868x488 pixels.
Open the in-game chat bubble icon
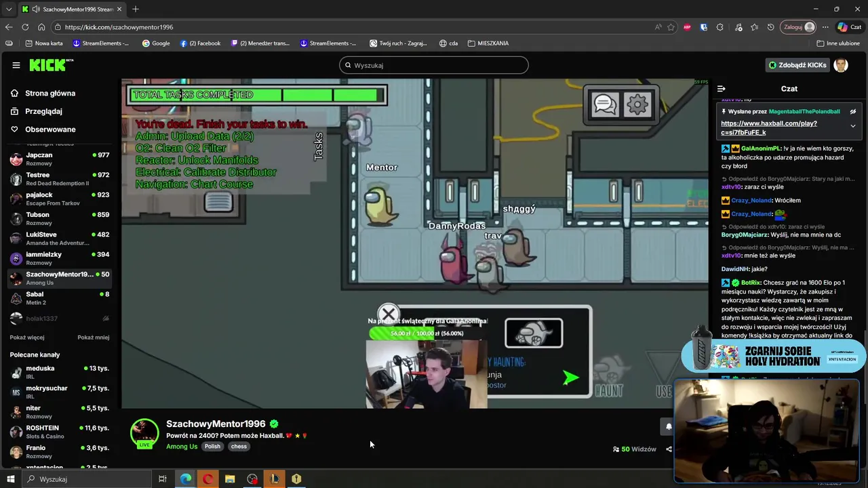[605, 104]
